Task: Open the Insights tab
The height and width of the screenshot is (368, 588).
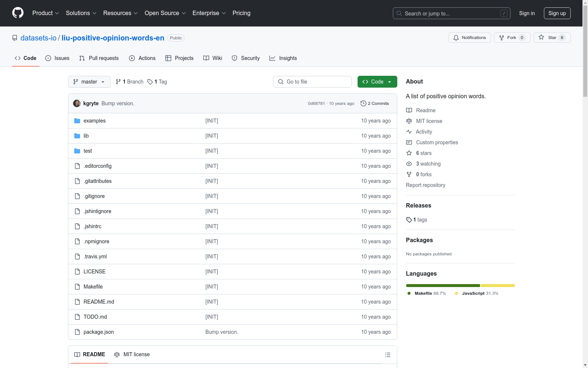Action: click(283, 58)
